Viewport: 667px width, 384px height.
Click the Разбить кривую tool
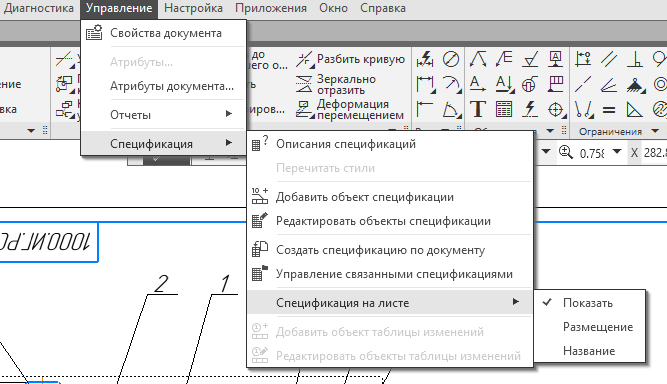350,60
